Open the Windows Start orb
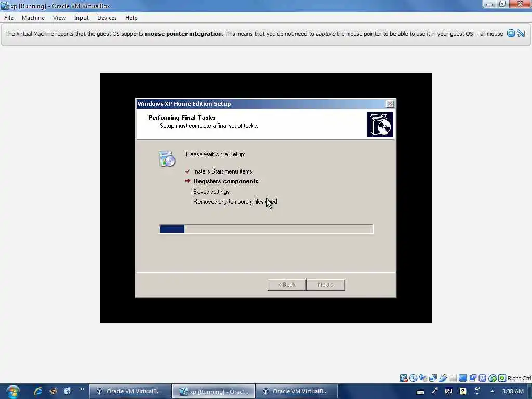532x399 pixels. [x=12, y=392]
